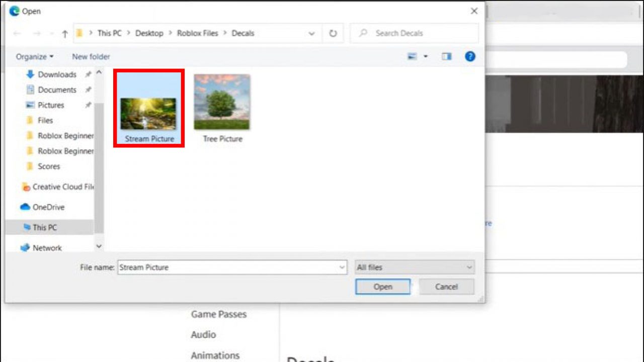Image resolution: width=644 pixels, height=362 pixels.
Task: Cancel the file selection dialog
Action: (446, 287)
